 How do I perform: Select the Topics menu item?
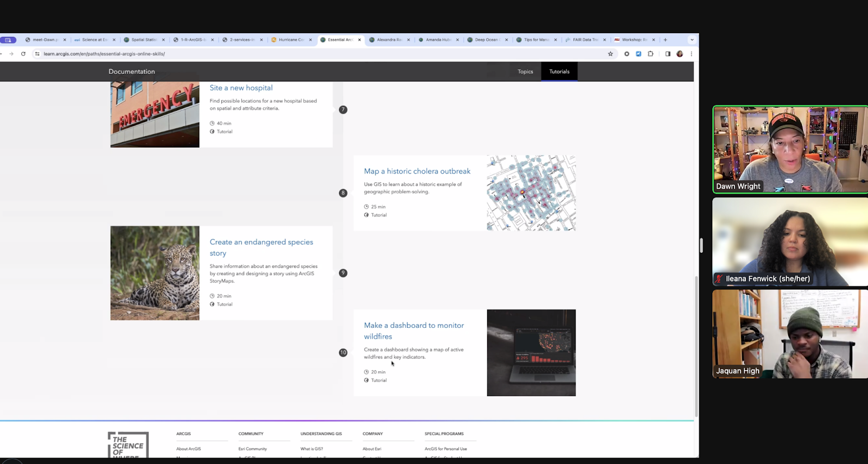click(525, 72)
